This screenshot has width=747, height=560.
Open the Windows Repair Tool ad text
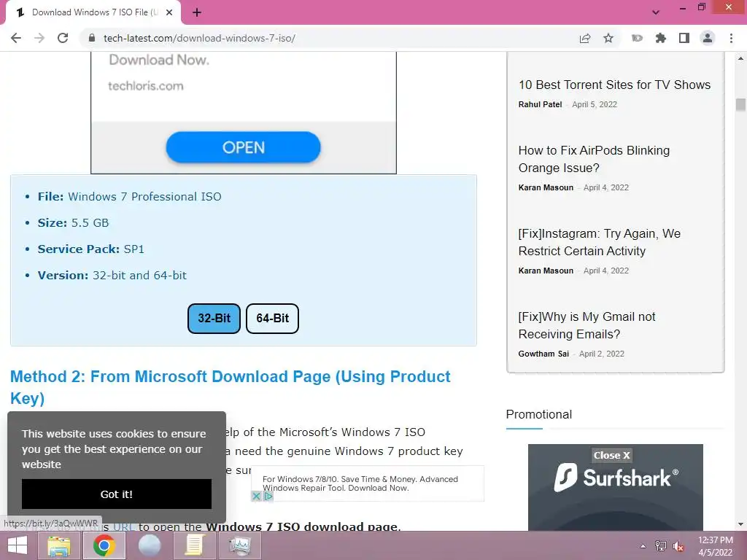click(360, 483)
